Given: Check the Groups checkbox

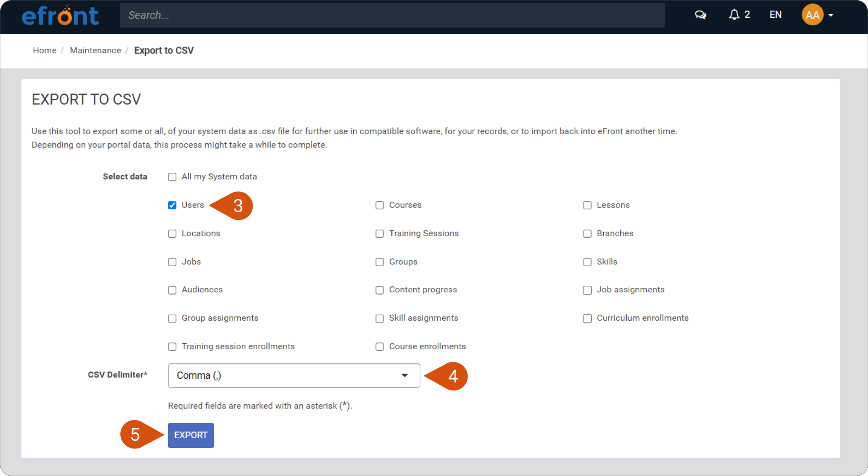Looking at the screenshot, I should pyautogui.click(x=380, y=262).
